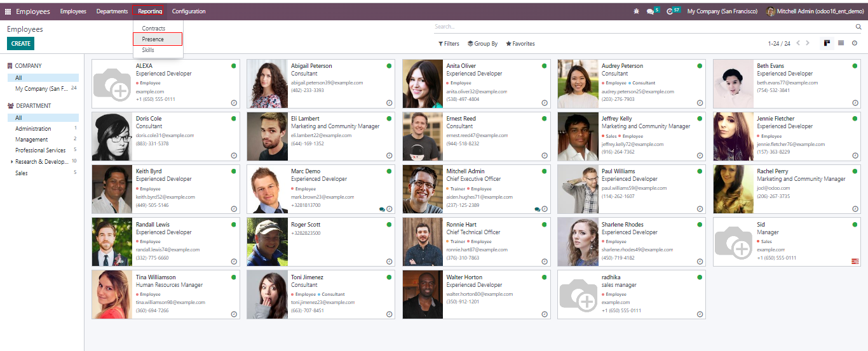Open the conversations chat bubble icon
Screen dimensions: 868x351
(x=649, y=11)
